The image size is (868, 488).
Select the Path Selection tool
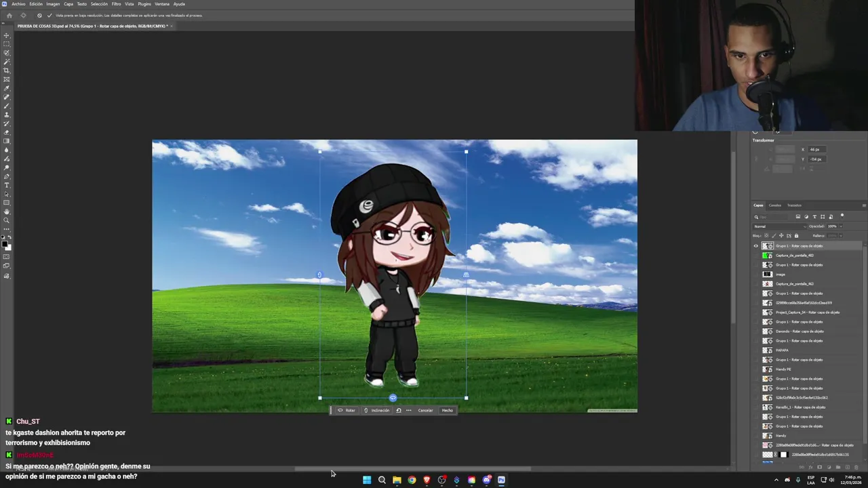[x=7, y=194]
